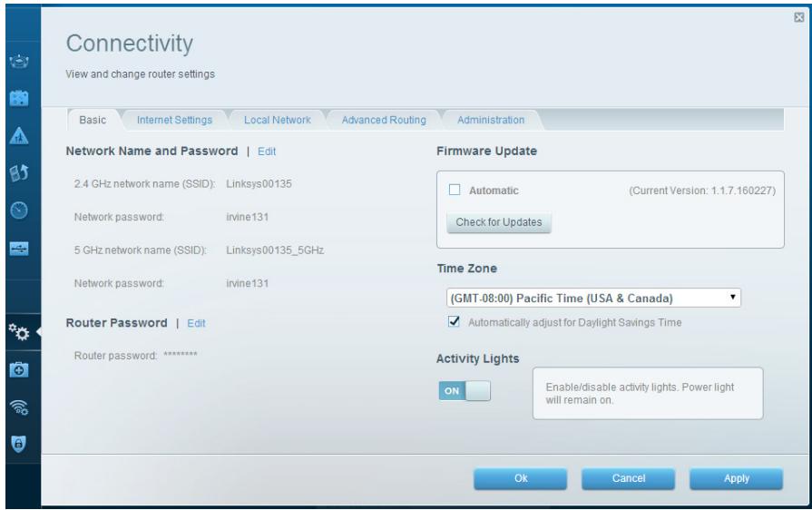This screenshot has width=812, height=510.
Task: Close the Connectivity dialog with X
Action: [x=799, y=17]
